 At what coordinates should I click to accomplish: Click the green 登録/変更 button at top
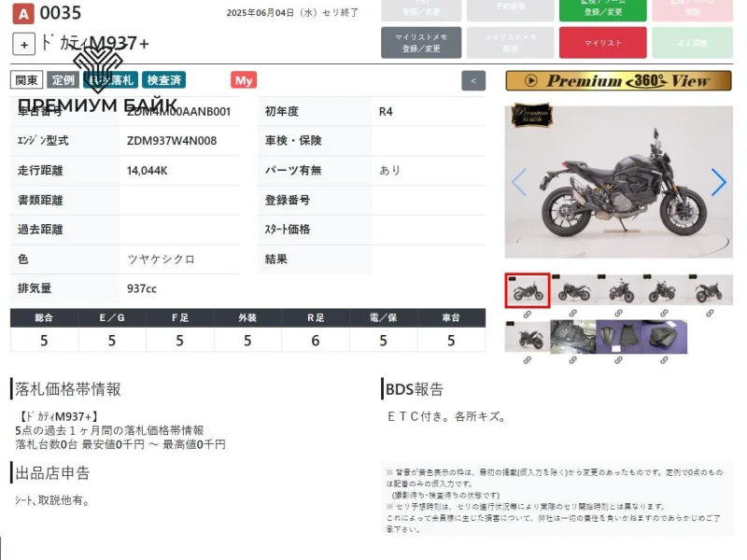(x=602, y=9)
